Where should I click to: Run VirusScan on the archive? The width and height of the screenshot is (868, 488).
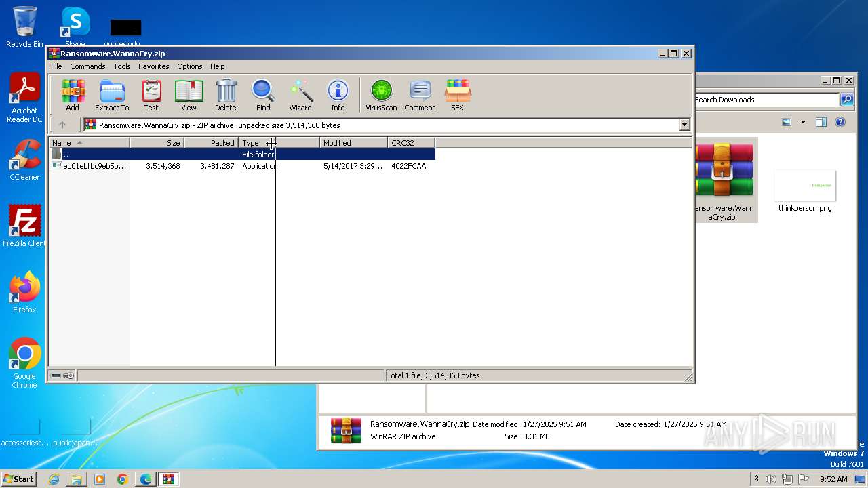pyautogui.click(x=381, y=96)
